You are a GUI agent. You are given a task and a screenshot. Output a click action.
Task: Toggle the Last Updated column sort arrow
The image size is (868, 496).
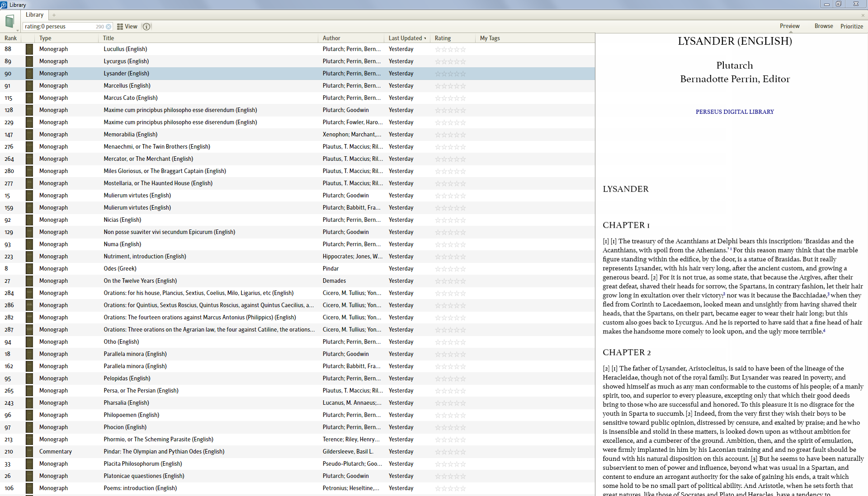(425, 38)
